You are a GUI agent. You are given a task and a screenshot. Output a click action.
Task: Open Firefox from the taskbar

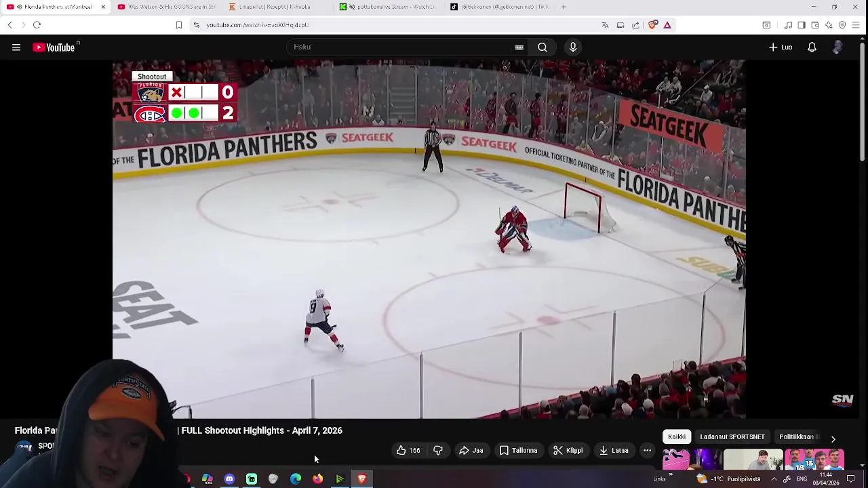[317, 479]
